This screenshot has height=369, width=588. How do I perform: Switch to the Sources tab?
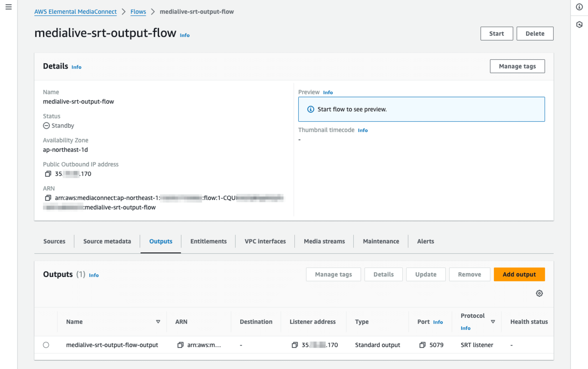click(x=54, y=241)
